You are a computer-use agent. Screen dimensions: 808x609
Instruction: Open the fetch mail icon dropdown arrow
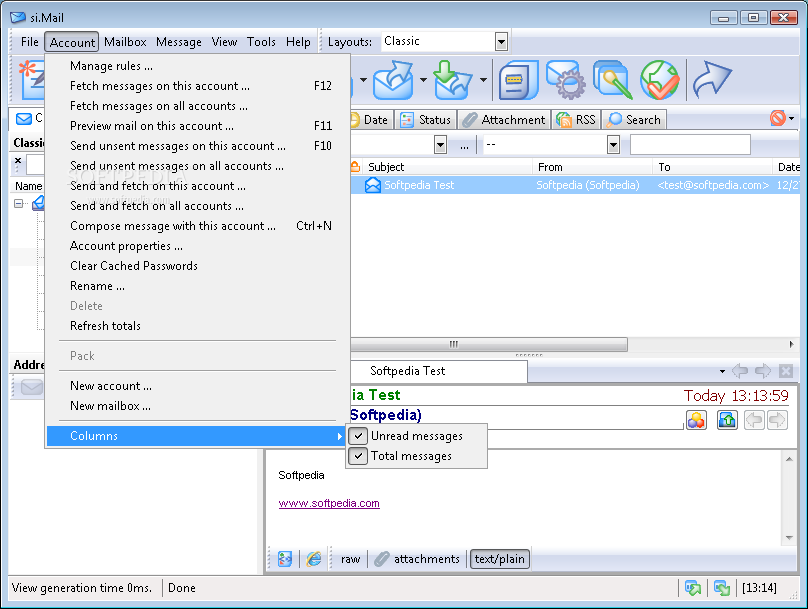(x=483, y=80)
